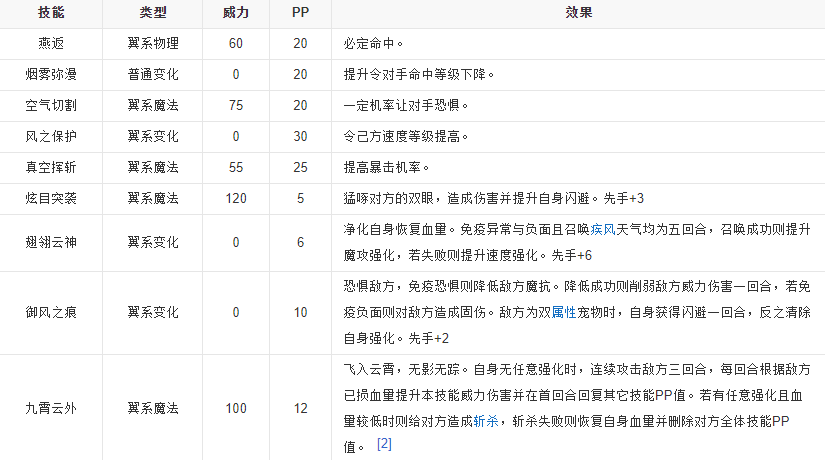
Task: Select PP value 20 for 燕返
Action: 300,44
